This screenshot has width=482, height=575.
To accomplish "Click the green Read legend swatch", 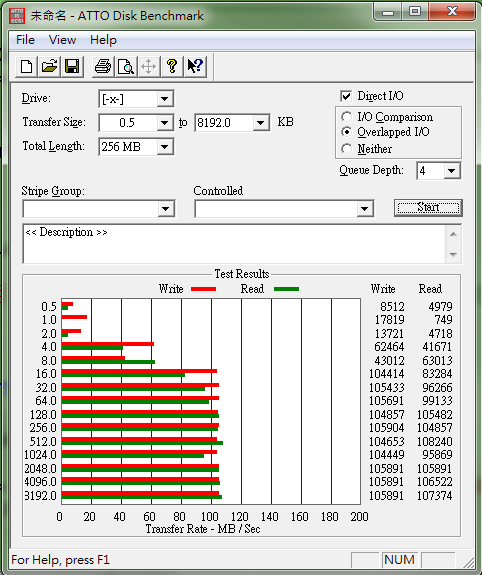I will (x=286, y=289).
